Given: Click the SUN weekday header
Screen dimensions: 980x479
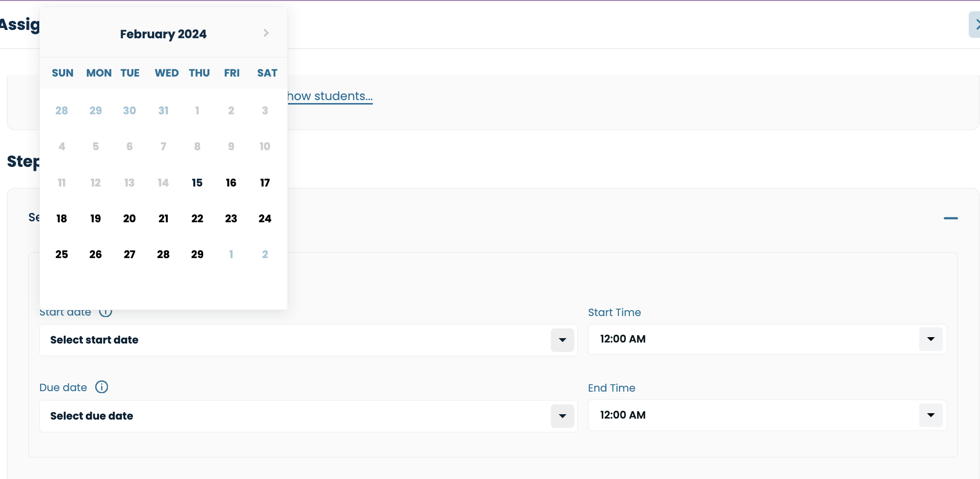Looking at the screenshot, I should coord(63,73).
